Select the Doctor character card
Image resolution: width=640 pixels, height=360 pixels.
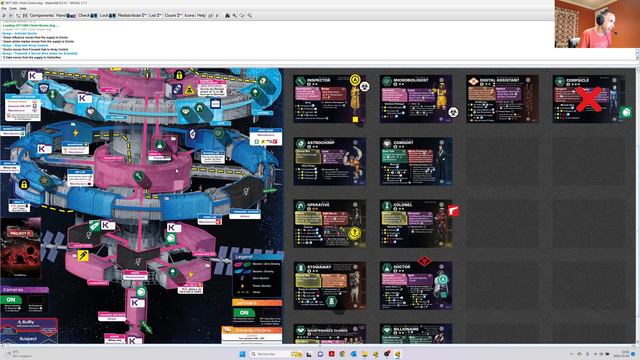tap(416, 286)
